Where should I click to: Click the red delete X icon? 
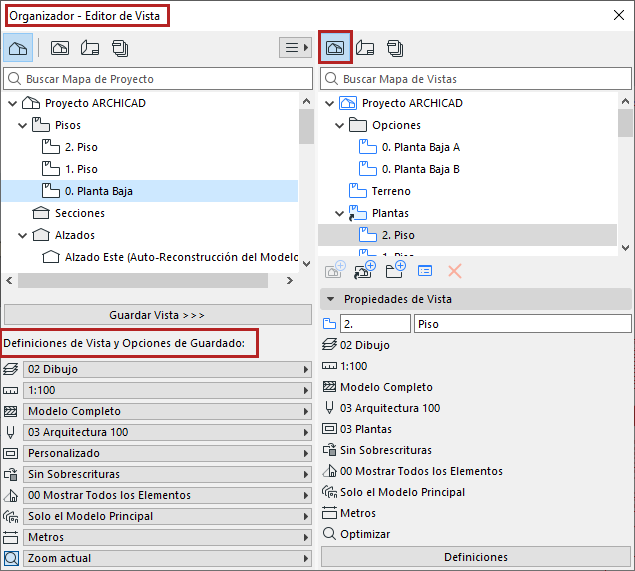tap(455, 271)
